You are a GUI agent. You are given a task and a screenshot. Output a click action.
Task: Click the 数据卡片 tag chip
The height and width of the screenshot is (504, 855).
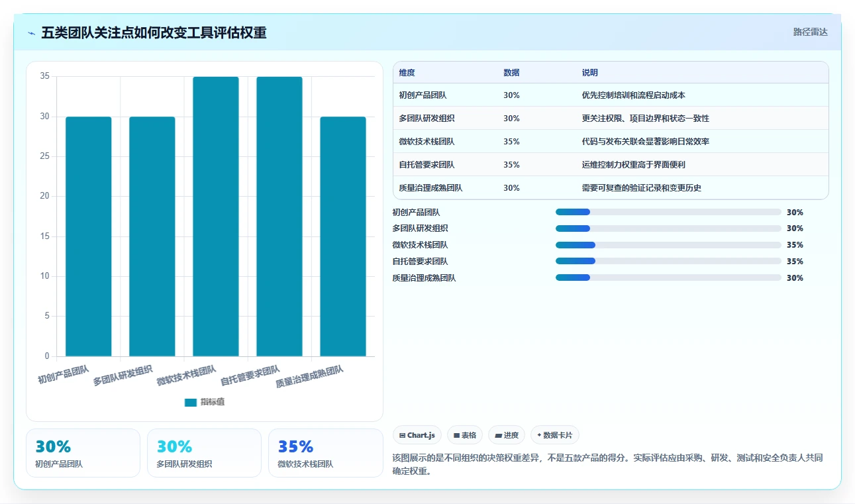click(x=555, y=435)
